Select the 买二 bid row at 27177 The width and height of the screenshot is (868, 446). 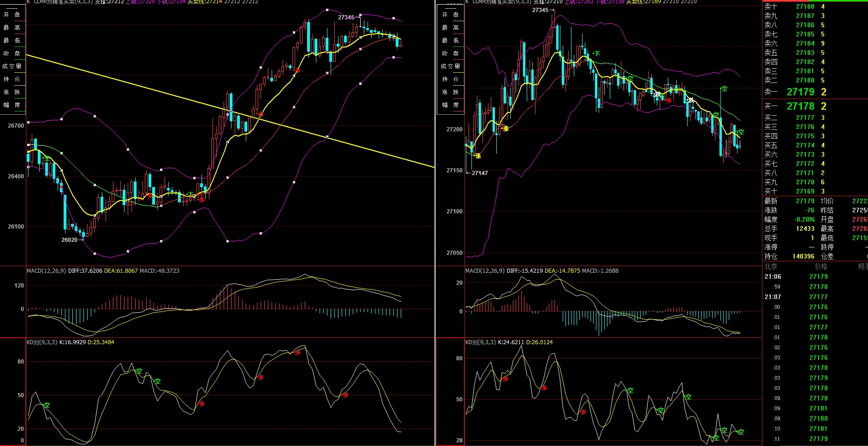(815, 117)
